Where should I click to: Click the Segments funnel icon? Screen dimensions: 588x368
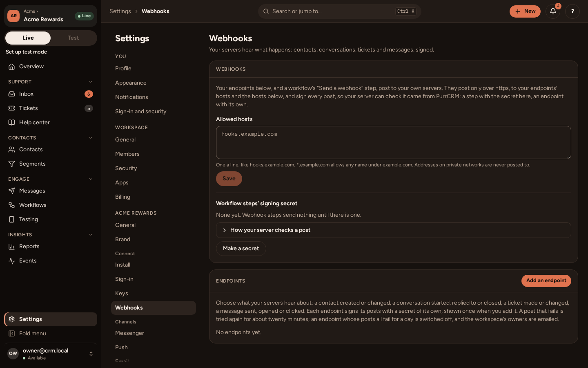[12, 164]
